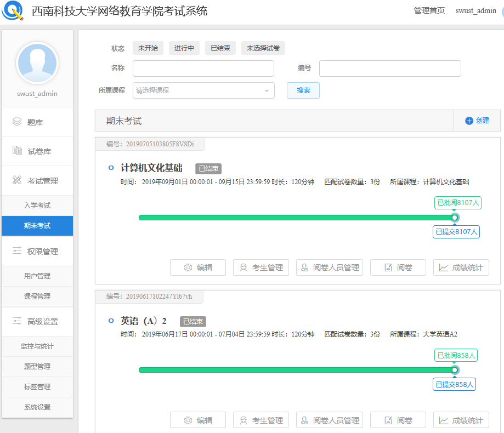The image size is (504, 433).
Task: Click the 高级设置 sliders icon
Action: point(17,322)
